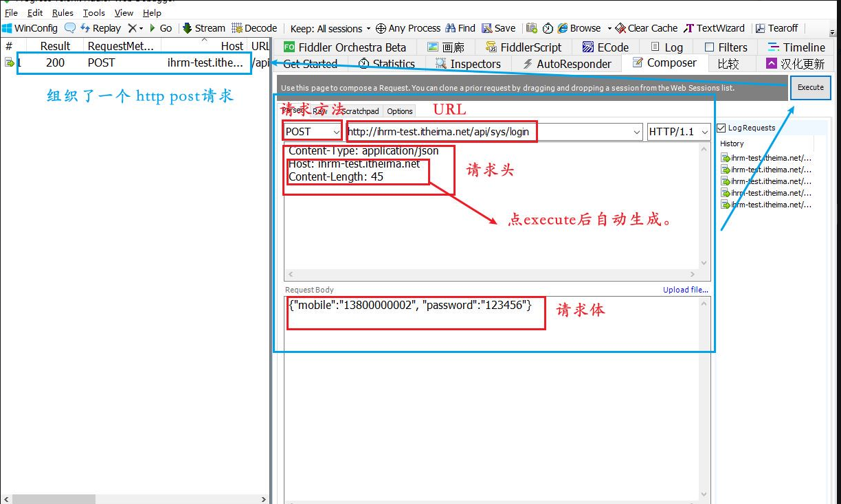This screenshot has height=504, width=841.
Task: Open the Fiddler Orchestra Beta tab
Action: 344,47
